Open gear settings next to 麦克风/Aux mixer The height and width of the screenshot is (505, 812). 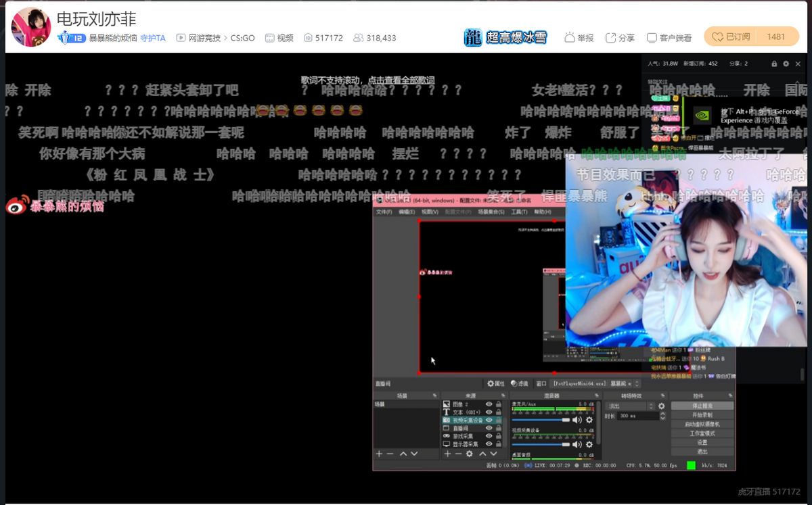[x=589, y=420]
